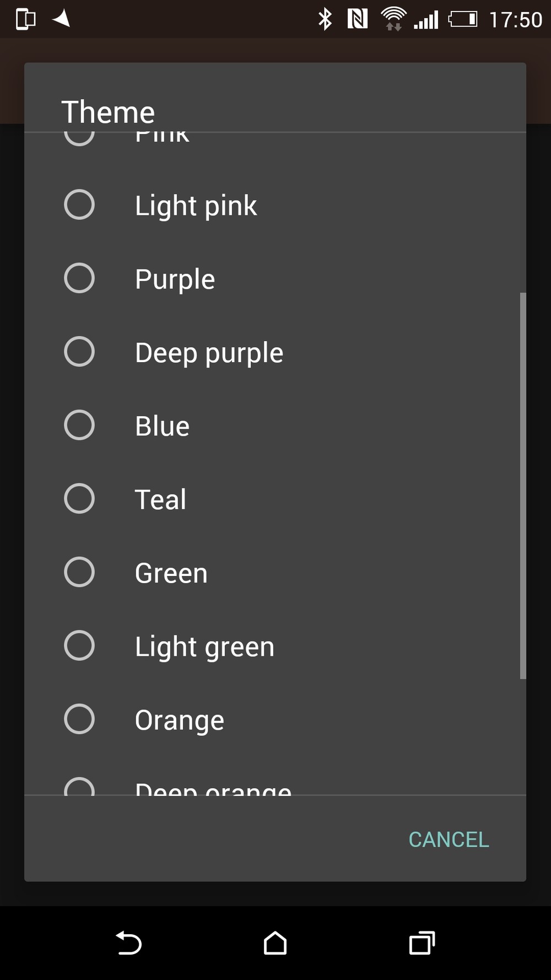Viewport: 551px width, 980px height.
Task: Tap the Bluetooth status bar icon
Action: click(325, 19)
